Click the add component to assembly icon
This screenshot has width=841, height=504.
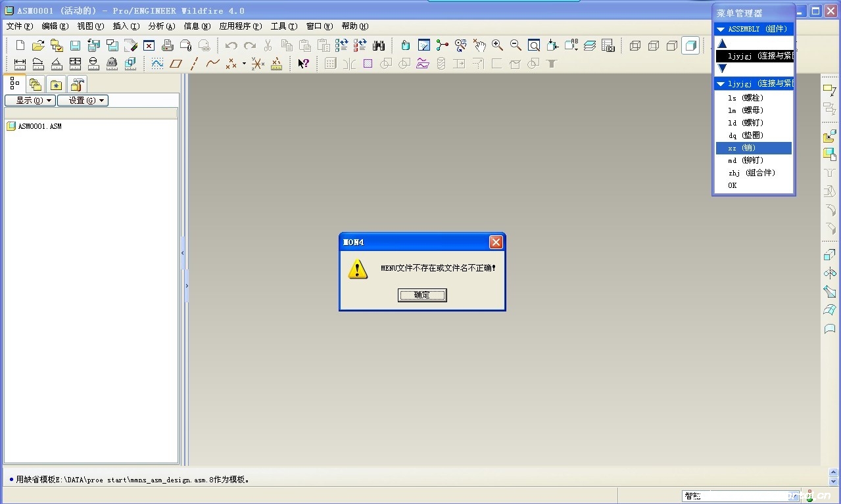(830, 137)
